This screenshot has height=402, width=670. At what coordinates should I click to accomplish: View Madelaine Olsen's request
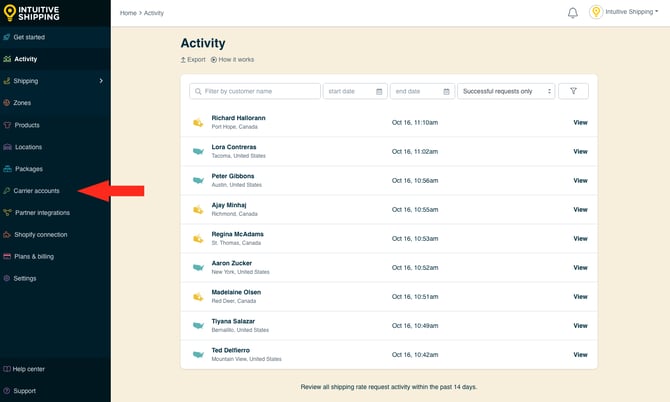[x=580, y=297]
